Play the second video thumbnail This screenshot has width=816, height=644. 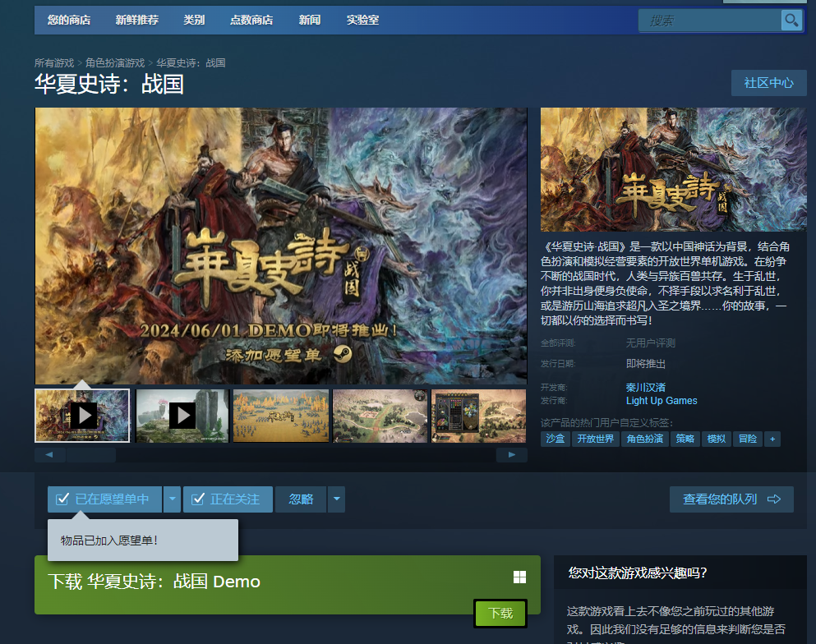[x=182, y=416]
